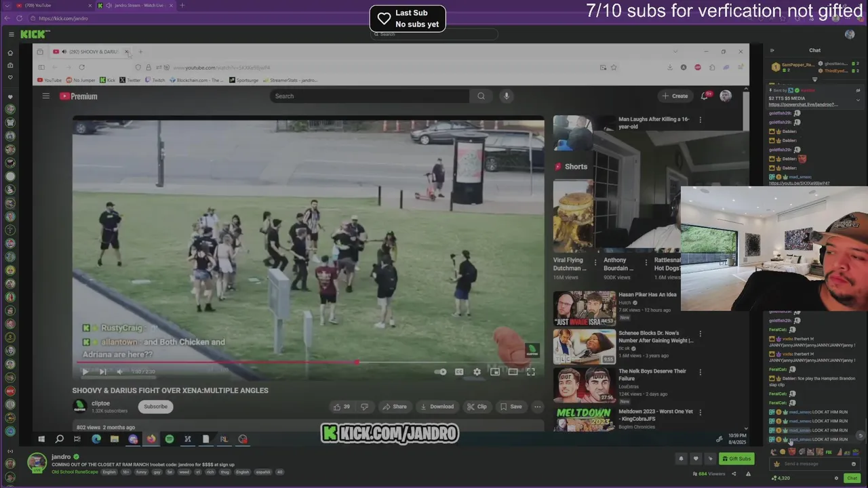Open chat settings gear icon
This screenshot has width=868, height=488.
point(835,478)
